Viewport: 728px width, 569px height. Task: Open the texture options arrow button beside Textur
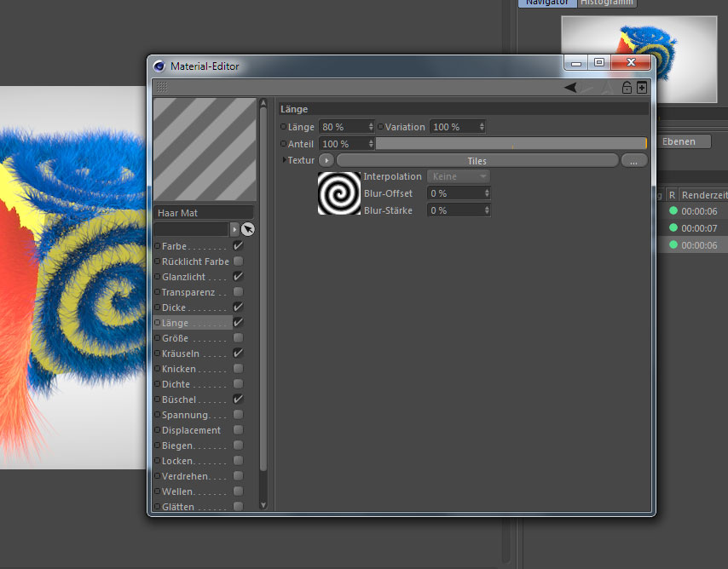[x=326, y=160]
